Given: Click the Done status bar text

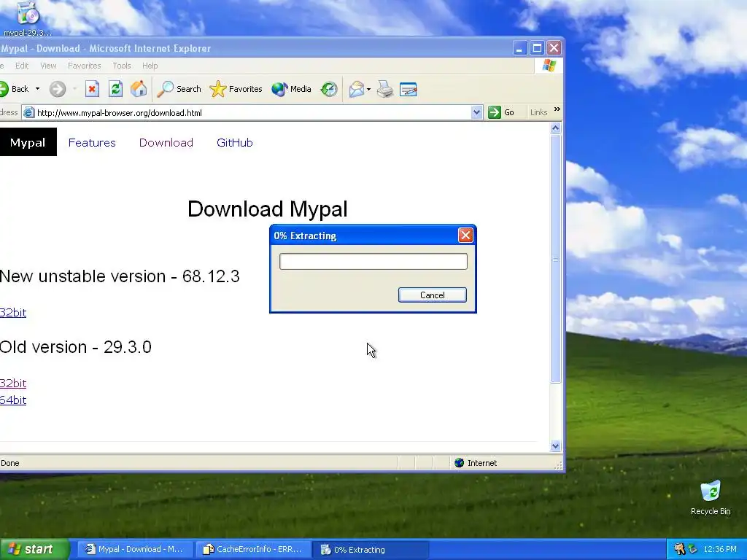Looking at the screenshot, I should [x=10, y=463].
